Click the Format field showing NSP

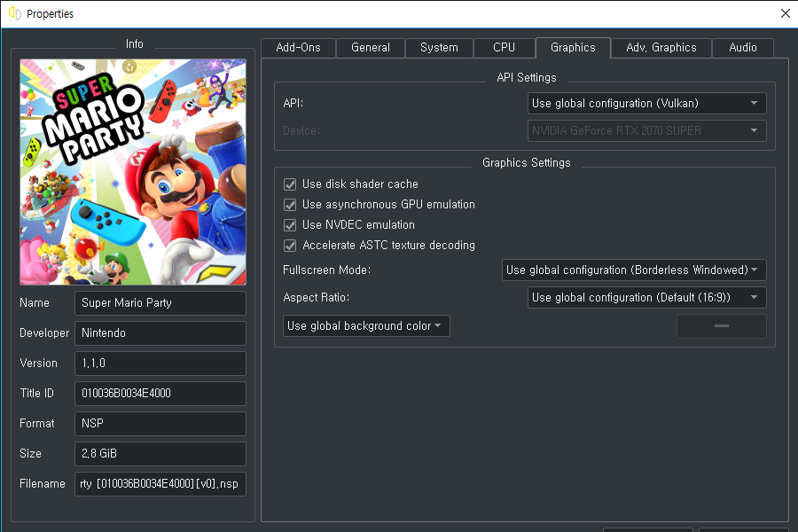pos(160,424)
